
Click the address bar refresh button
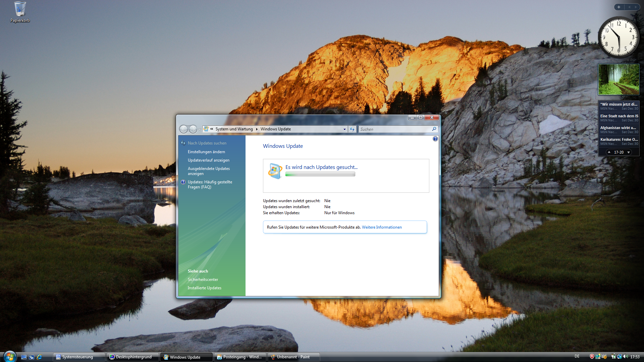point(352,129)
